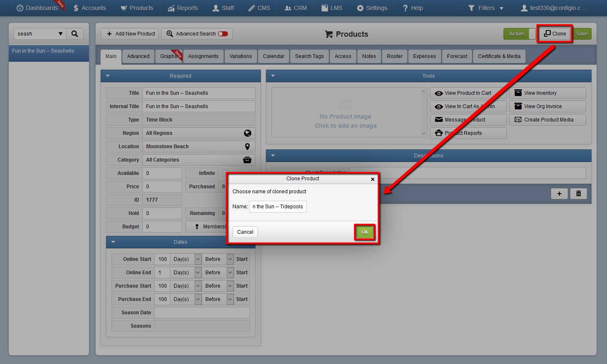The image size is (607, 364).
Task: Open the Dashboards menu
Action: click(x=37, y=8)
